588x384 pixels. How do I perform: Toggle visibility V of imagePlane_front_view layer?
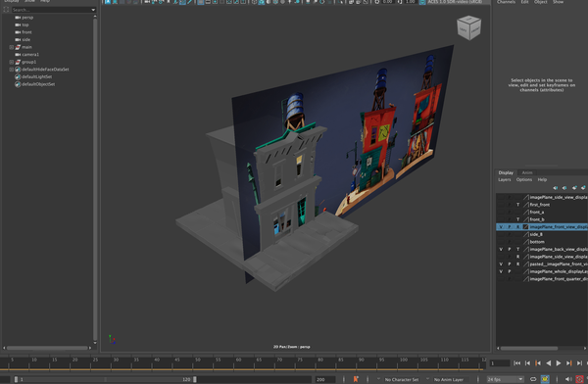tap(501, 227)
